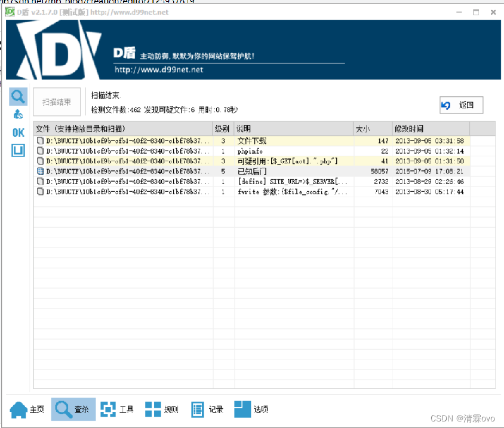Open the 选项 options tab
Screen dimensions: 504x428
tap(251, 409)
